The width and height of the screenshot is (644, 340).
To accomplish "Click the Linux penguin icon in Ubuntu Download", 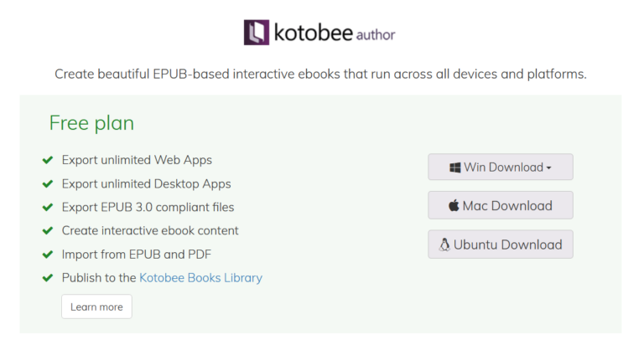I will 445,245.
